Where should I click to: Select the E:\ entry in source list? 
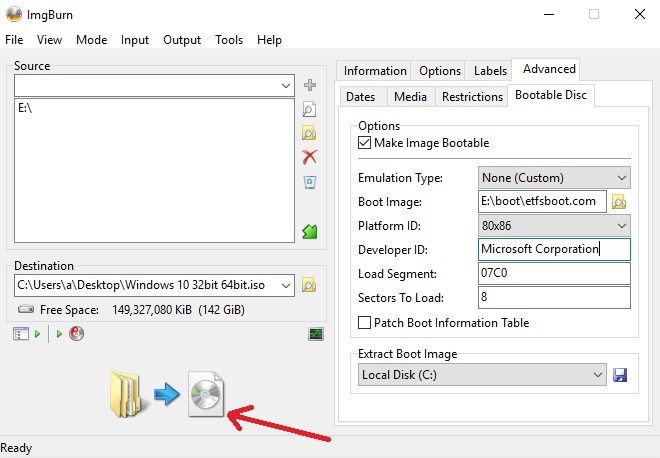point(25,108)
